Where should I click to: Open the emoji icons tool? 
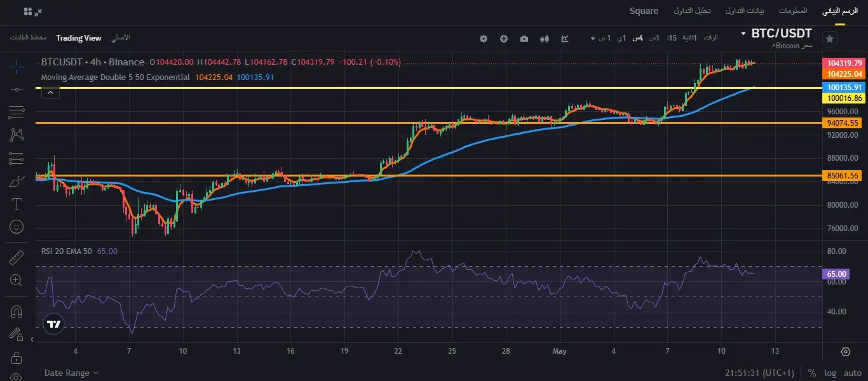click(17, 226)
